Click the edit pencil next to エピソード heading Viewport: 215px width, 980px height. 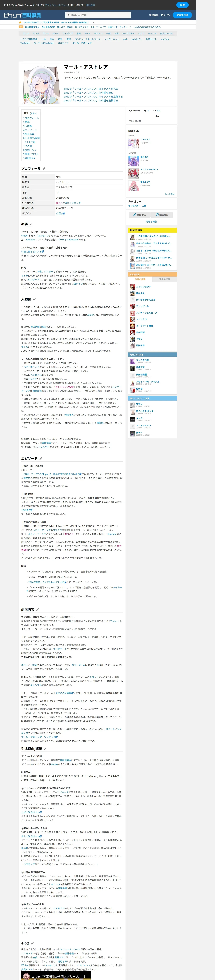point(41,458)
